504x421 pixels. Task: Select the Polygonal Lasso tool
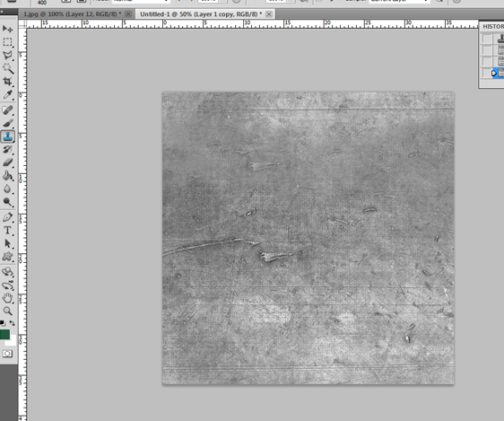(x=7, y=56)
